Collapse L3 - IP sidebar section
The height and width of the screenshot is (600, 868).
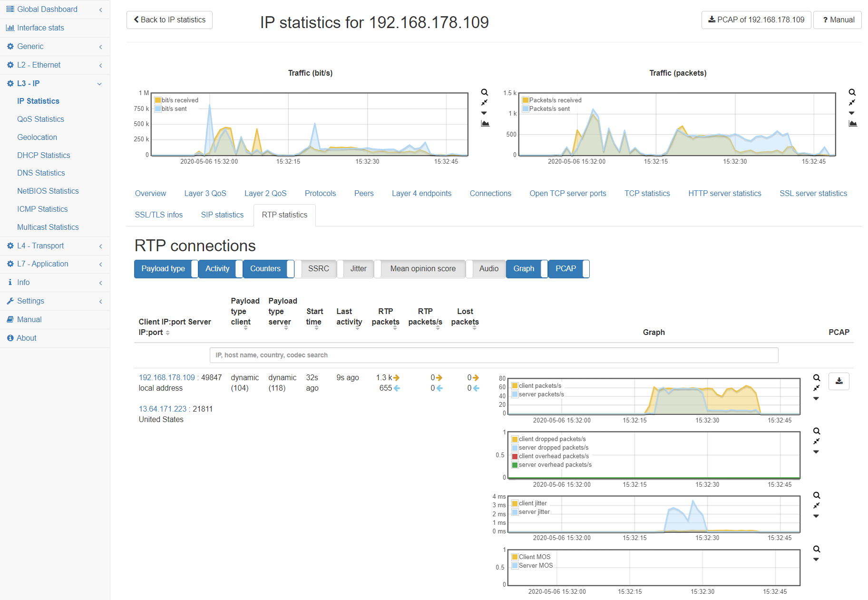pos(55,83)
